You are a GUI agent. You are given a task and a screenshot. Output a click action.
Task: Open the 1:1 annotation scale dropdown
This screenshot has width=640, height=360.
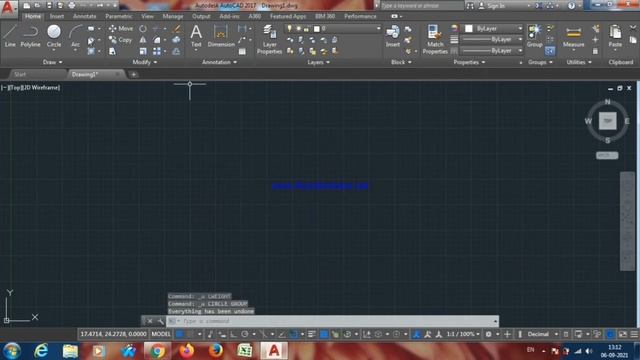pyautogui.click(x=463, y=334)
